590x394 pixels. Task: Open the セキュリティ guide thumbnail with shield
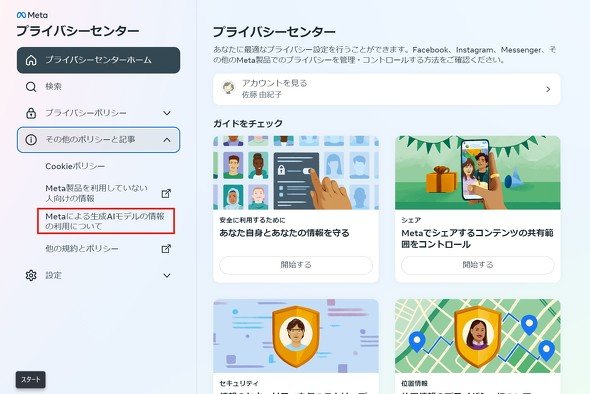(x=296, y=336)
